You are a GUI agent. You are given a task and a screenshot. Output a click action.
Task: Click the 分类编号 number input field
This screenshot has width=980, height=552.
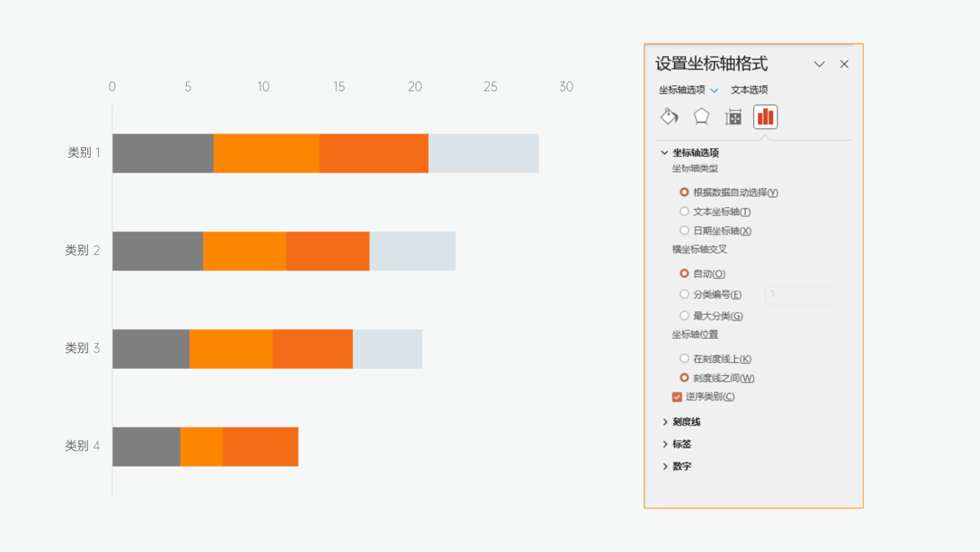coord(799,294)
